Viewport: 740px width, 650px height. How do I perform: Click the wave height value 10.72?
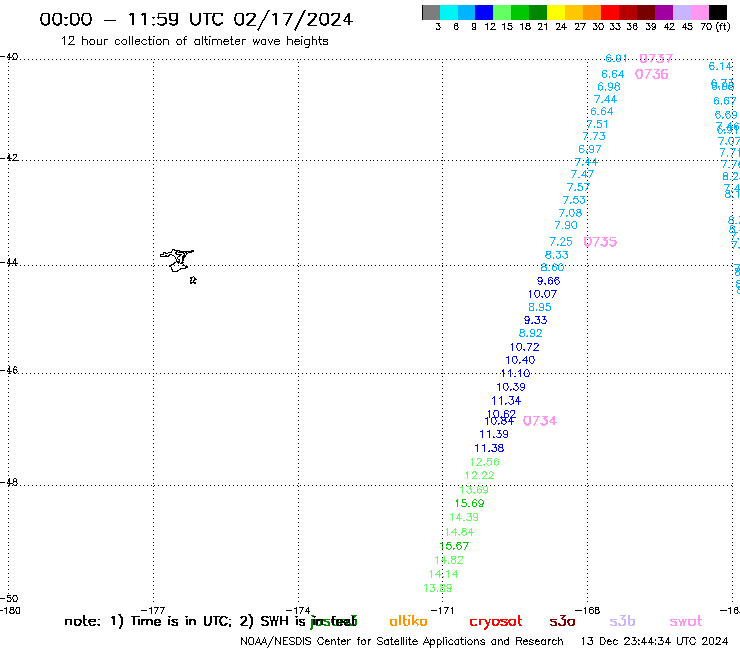(524, 347)
